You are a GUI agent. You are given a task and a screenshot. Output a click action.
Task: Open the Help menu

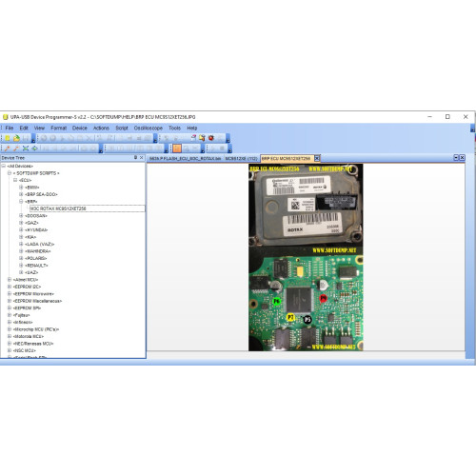click(x=192, y=128)
